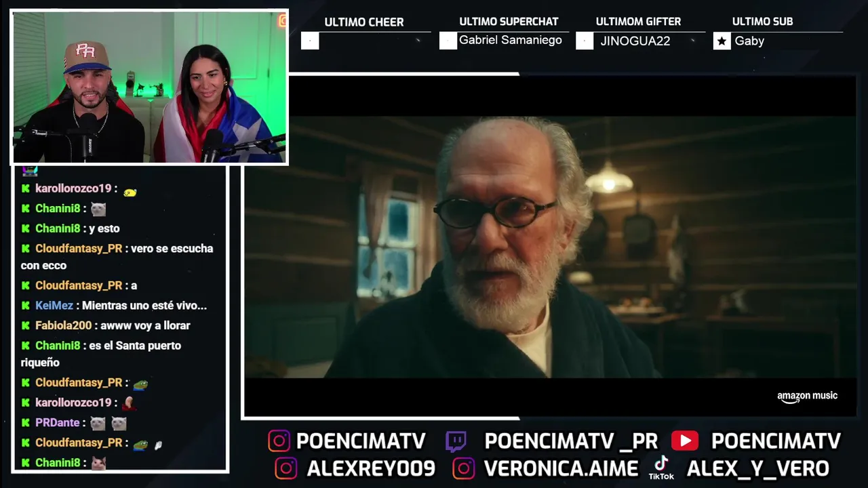The height and width of the screenshot is (488, 868).
Task: Click the Kick badge beside Fabiola200
Action: tap(26, 326)
